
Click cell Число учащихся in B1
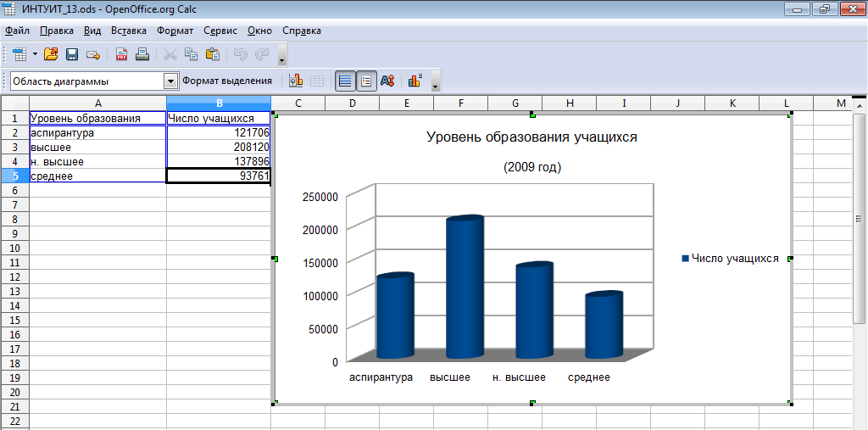pos(219,118)
